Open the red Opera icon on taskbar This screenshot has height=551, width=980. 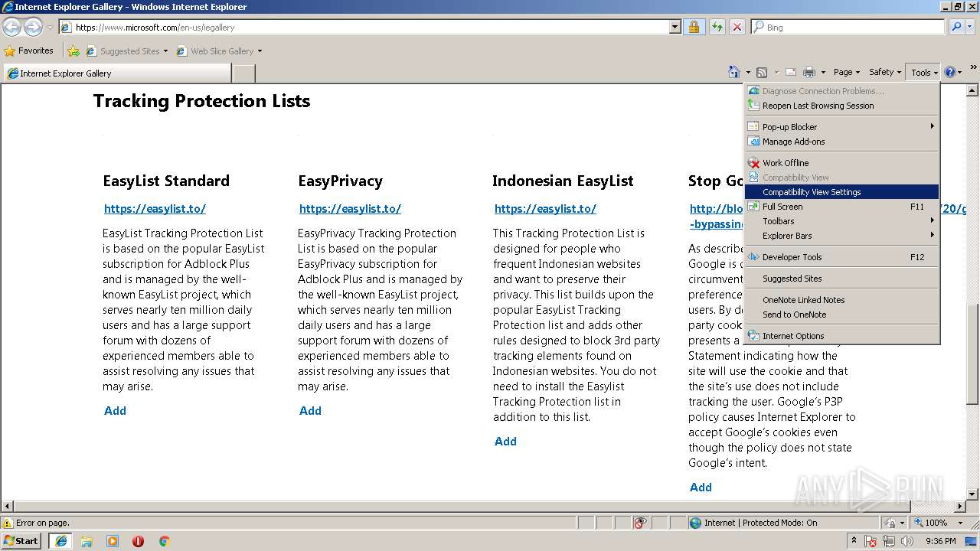point(139,541)
